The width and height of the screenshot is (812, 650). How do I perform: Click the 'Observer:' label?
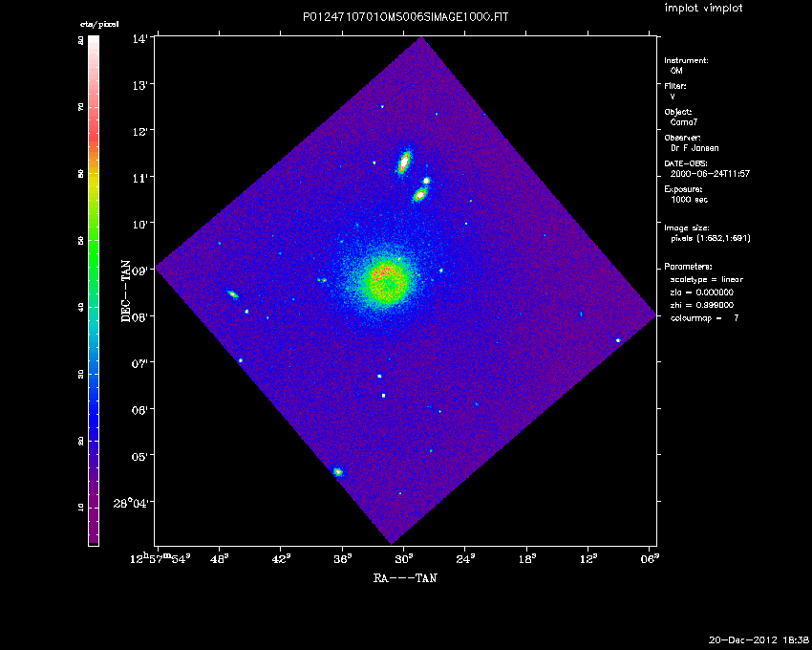[682, 138]
